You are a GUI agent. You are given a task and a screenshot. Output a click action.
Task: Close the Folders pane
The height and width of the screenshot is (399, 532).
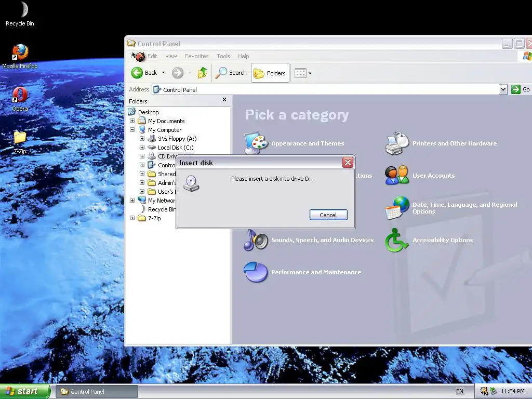224,100
